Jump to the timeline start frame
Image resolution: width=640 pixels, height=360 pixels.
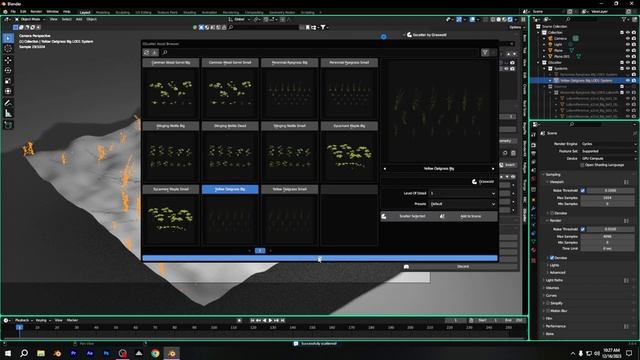pyautogui.click(x=253, y=320)
